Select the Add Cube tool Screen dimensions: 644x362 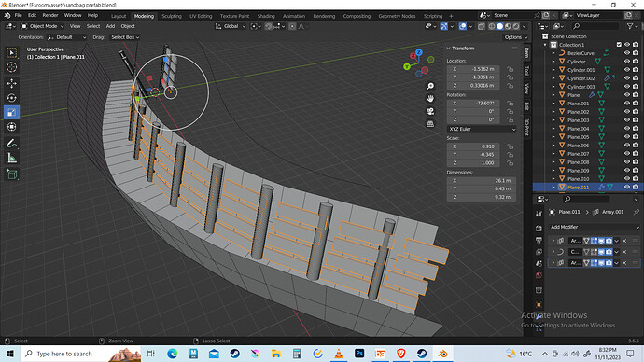[x=11, y=174]
